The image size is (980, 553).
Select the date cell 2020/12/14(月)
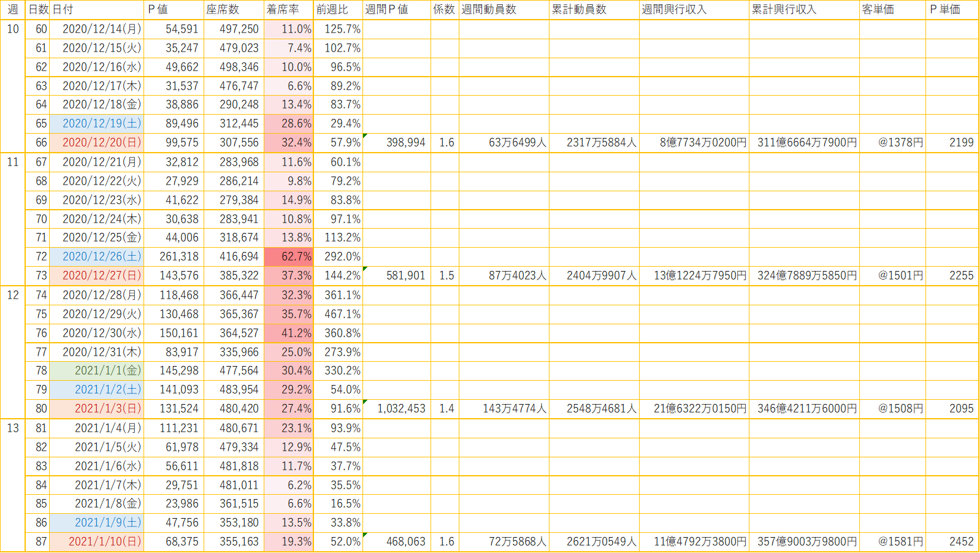tap(96, 29)
